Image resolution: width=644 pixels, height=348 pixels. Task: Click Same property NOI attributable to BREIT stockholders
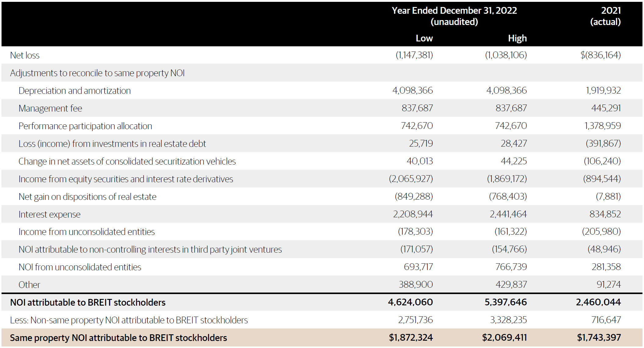118,338
